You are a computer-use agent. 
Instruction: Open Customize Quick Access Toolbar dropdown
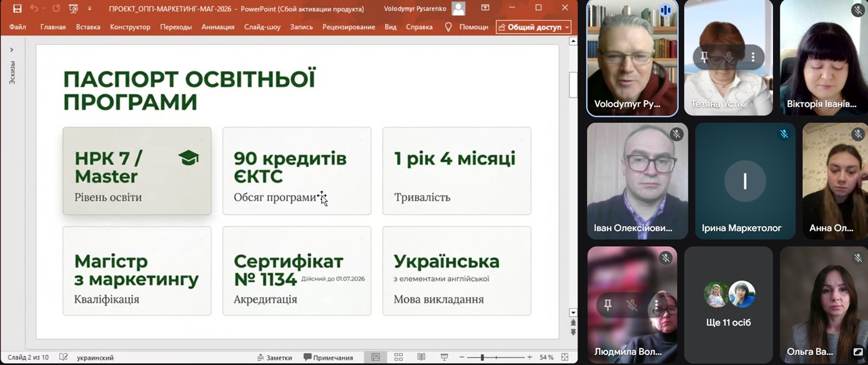(x=90, y=9)
